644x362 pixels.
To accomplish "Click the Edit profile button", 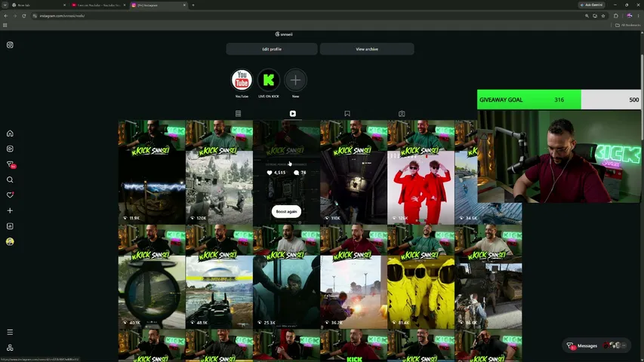I will coord(272,49).
